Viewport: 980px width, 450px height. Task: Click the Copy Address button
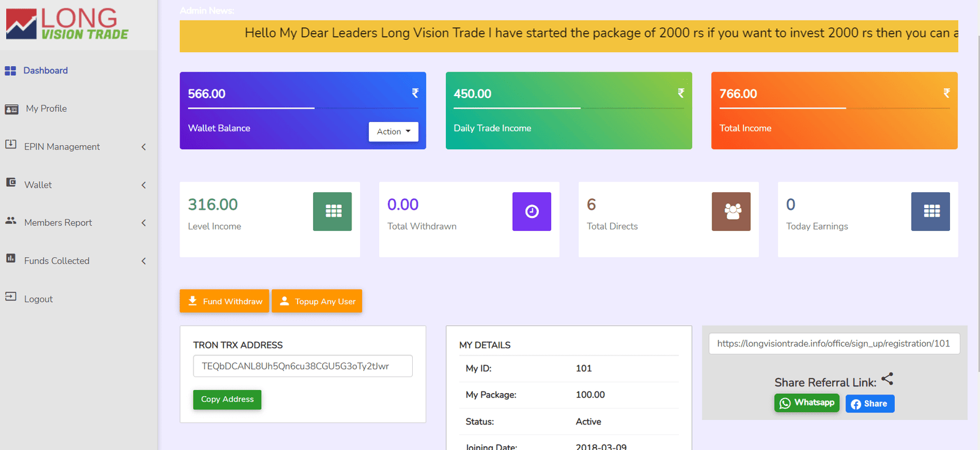click(x=227, y=399)
